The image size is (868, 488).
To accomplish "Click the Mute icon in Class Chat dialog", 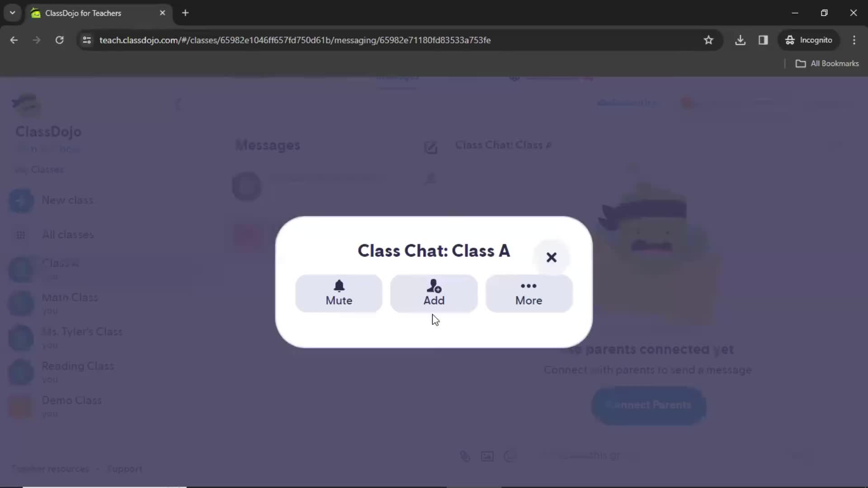I will tap(339, 286).
